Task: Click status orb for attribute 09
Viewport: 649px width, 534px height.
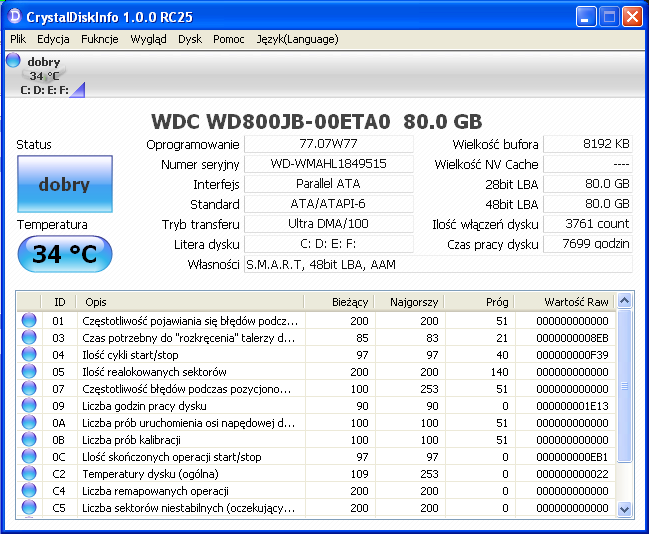Action: (x=29, y=405)
